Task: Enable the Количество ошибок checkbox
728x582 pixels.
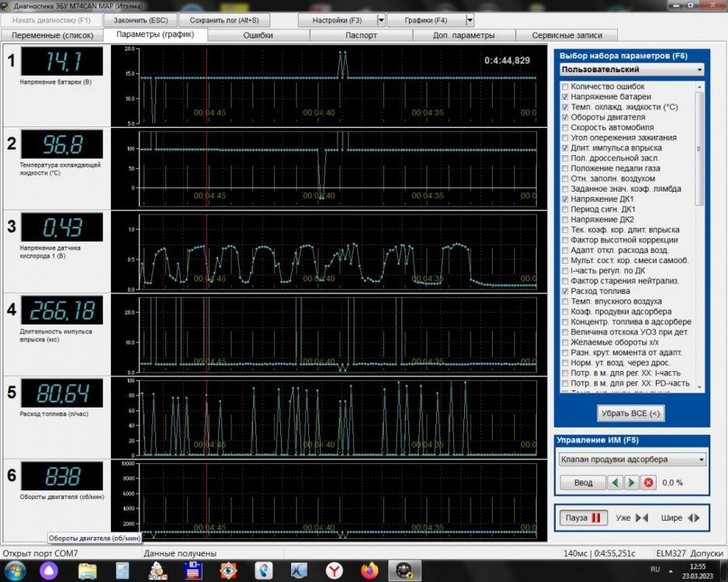Action: click(x=565, y=86)
